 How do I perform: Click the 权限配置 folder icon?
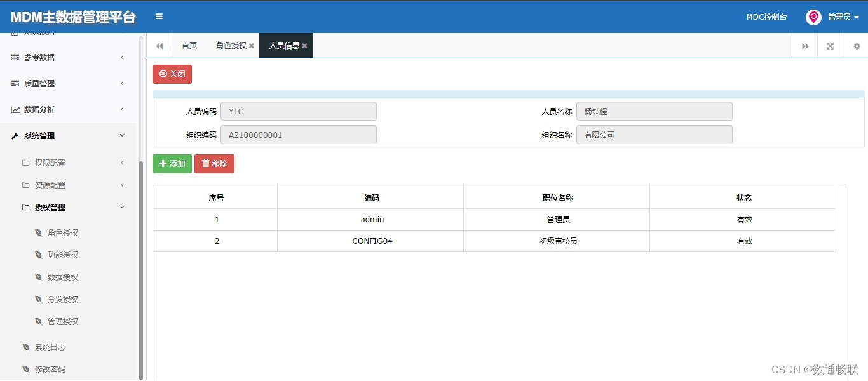(x=25, y=163)
